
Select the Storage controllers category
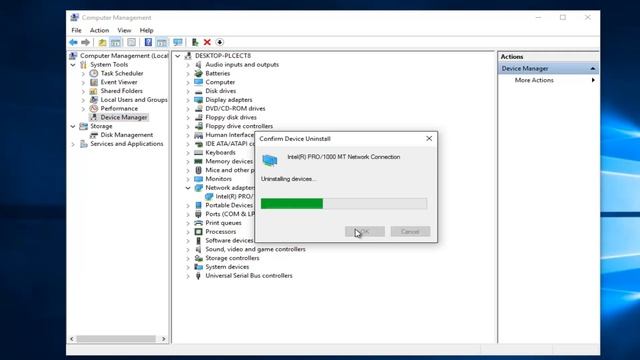click(232, 258)
